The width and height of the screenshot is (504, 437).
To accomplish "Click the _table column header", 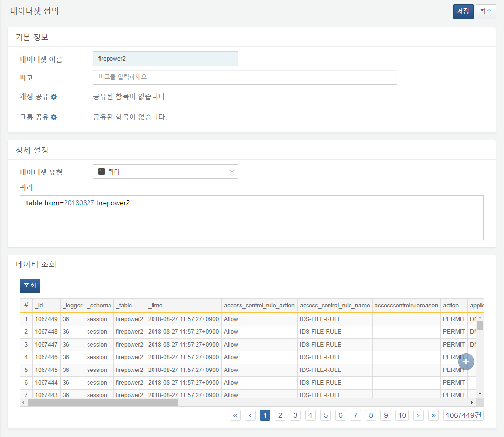I will pyautogui.click(x=130, y=305).
